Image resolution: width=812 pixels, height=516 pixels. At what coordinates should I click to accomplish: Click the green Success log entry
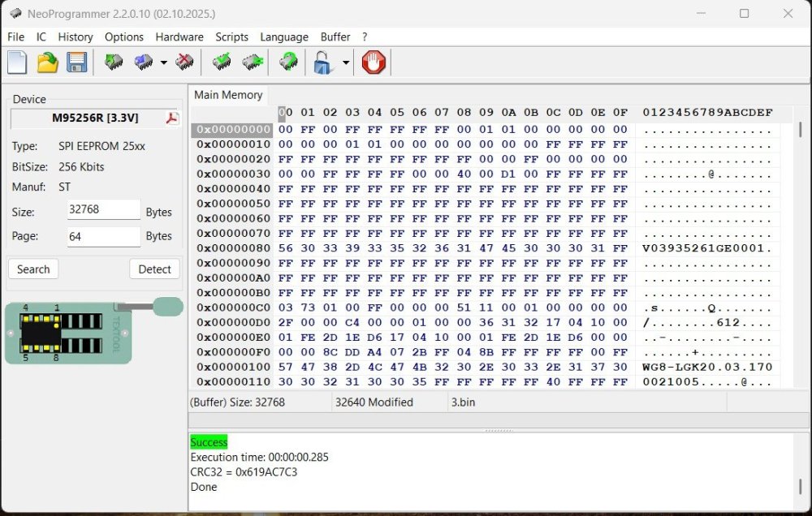click(x=209, y=442)
